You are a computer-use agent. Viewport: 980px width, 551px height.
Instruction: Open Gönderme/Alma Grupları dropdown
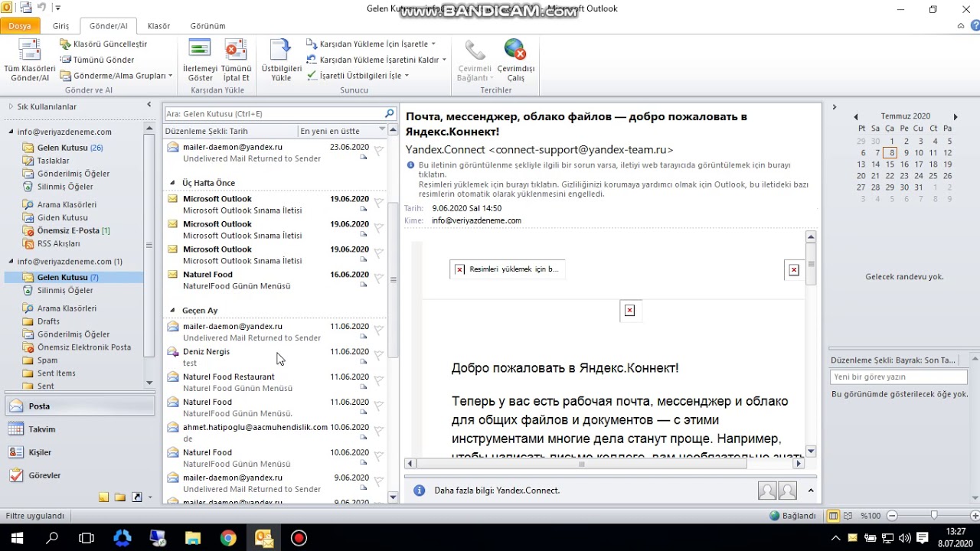[116, 76]
